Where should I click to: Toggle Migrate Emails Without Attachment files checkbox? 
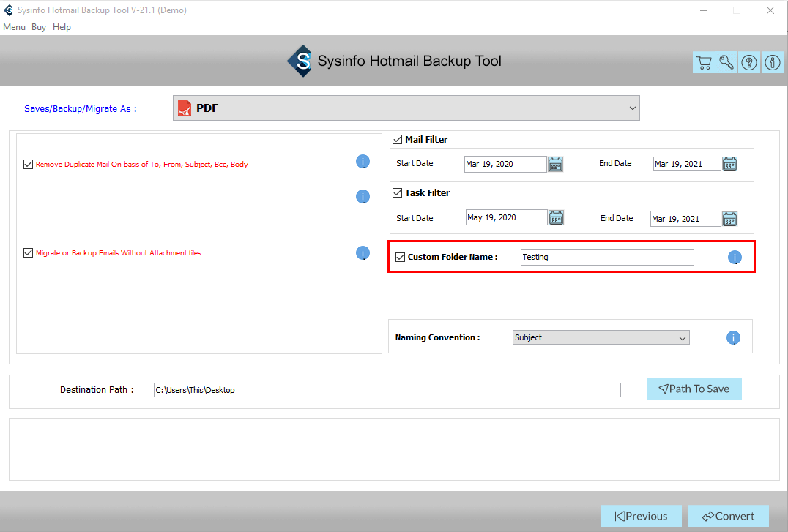28,252
